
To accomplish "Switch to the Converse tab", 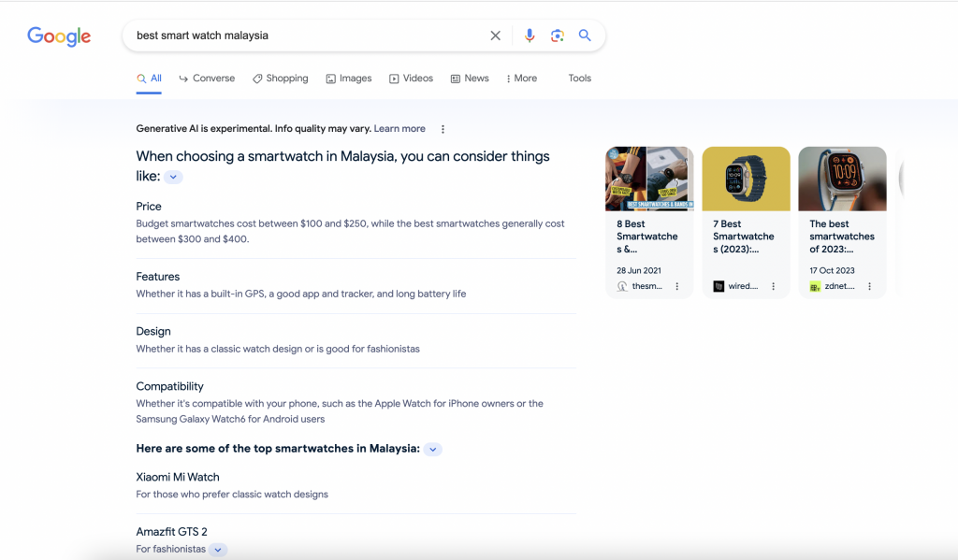I will [207, 79].
